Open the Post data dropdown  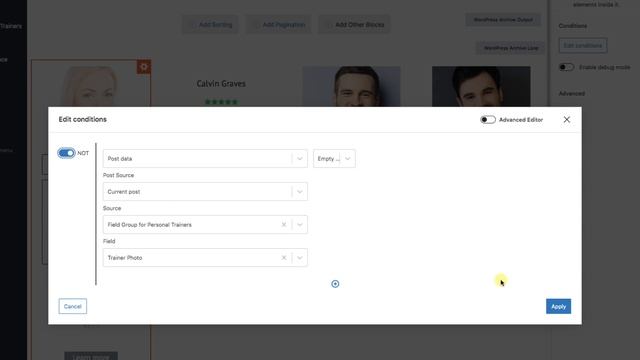point(205,158)
